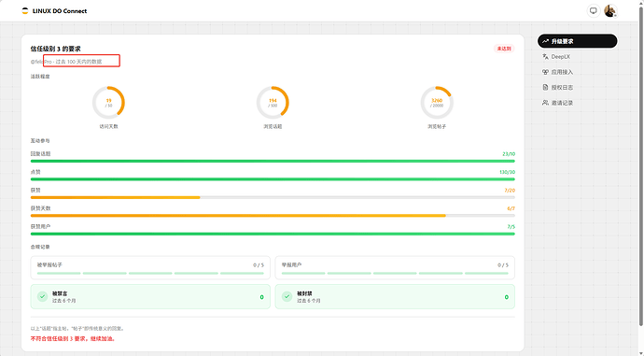Click the 0 count in 被封禁 card

click(x=507, y=297)
